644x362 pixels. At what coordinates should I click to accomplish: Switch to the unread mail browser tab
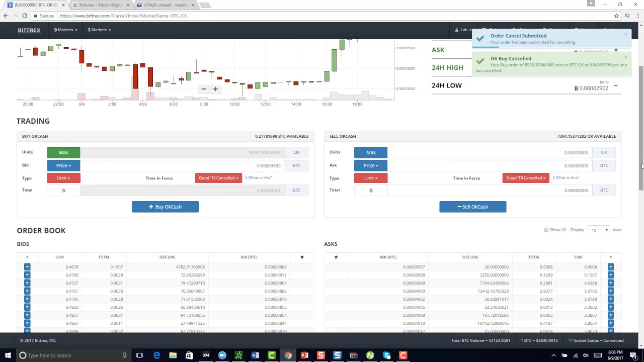pyautogui.click(x=165, y=5)
